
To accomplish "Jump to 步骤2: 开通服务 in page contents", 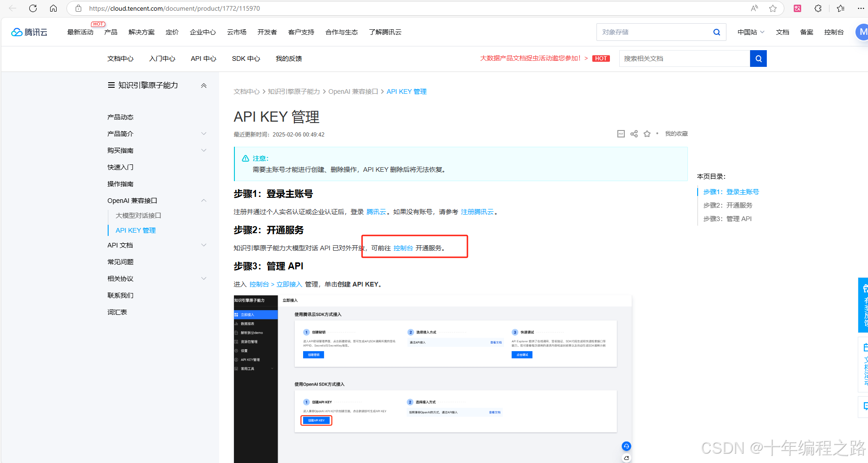I will [x=728, y=205].
